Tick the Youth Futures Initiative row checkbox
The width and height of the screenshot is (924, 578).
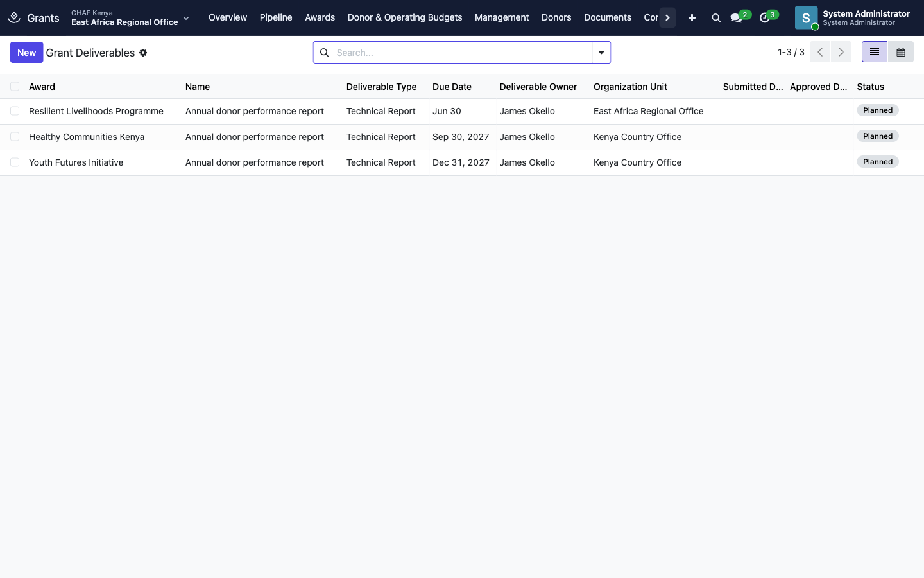coord(15,162)
